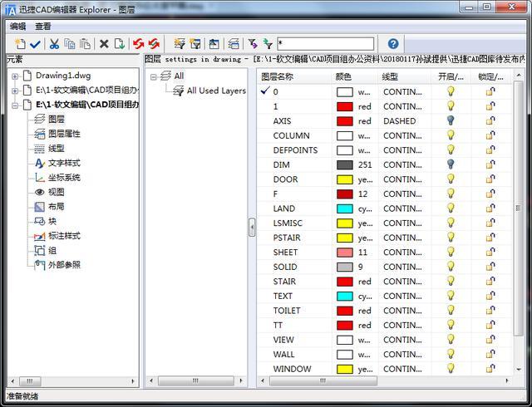
Task: Select 视图 eye item in tree
Action: [x=40, y=192]
